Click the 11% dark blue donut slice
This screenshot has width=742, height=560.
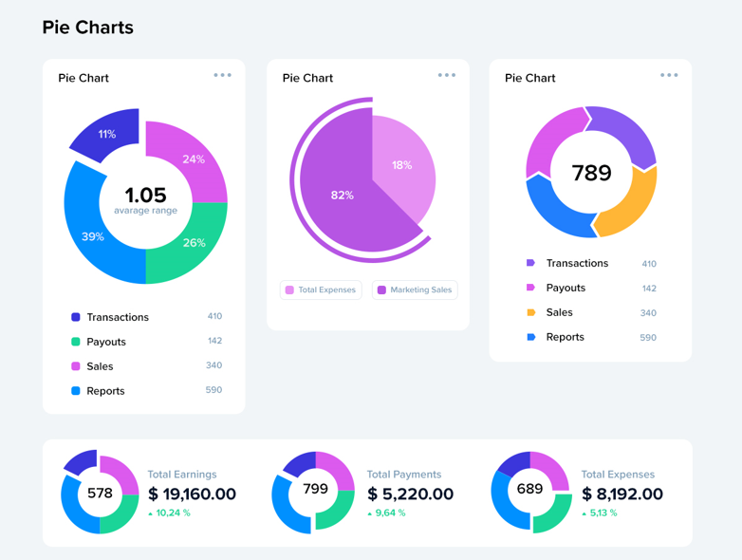(x=107, y=134)
